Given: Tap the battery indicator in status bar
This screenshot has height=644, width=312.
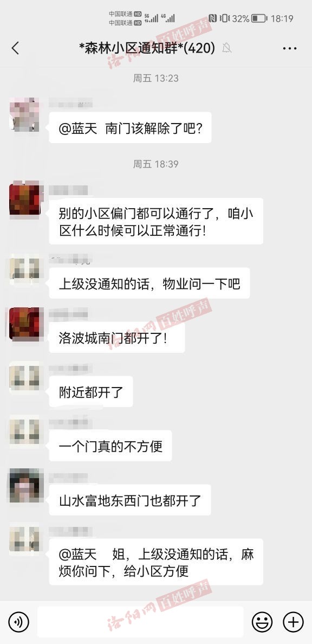Looking at the screenshot, I should coord(259,18).
